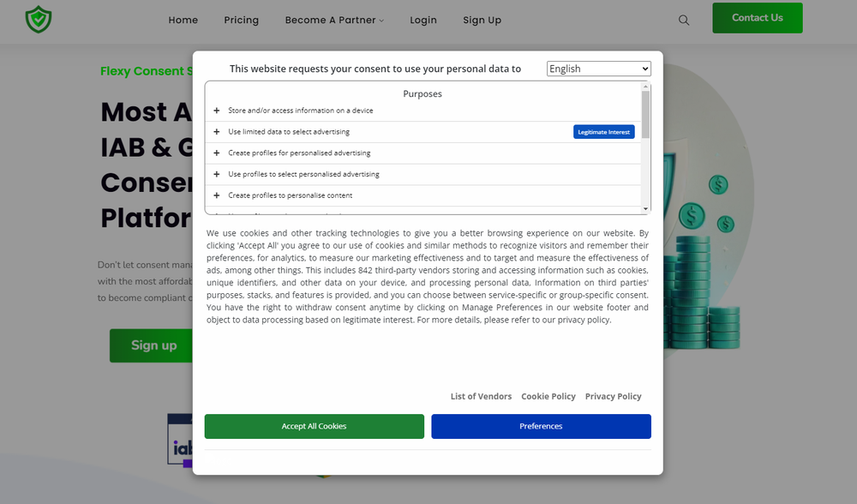Open the English language dropdown
Image resolution: width=857 pixels, height=504 pixels.
(598, 69)
